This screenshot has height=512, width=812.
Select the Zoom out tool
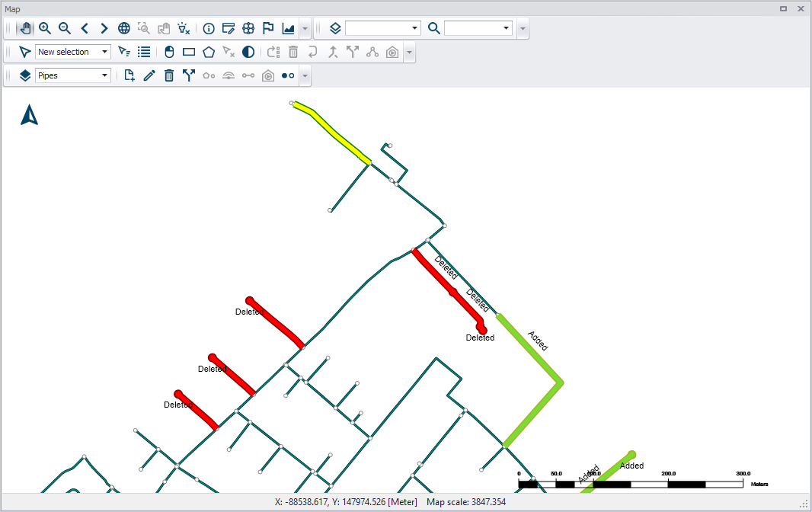click(65, 28)
